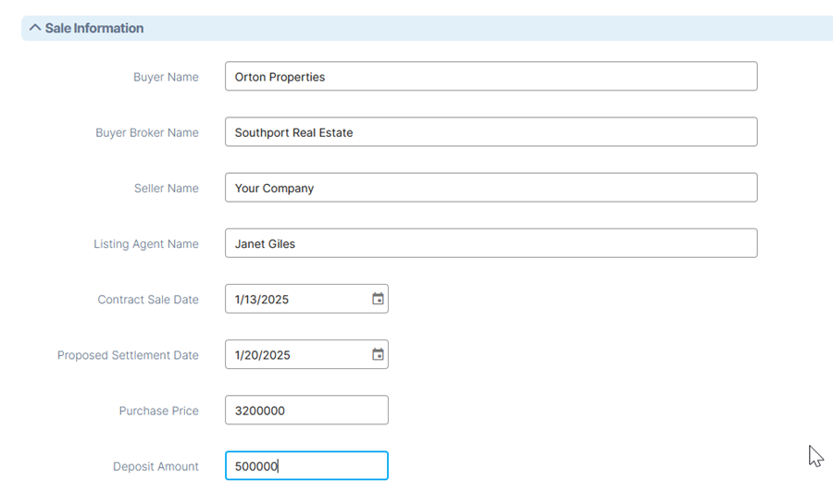This screenshot has height=504, width=833.
Task: Open the Contract Sale Date calendar picker
Action: (x=378, y=299)
